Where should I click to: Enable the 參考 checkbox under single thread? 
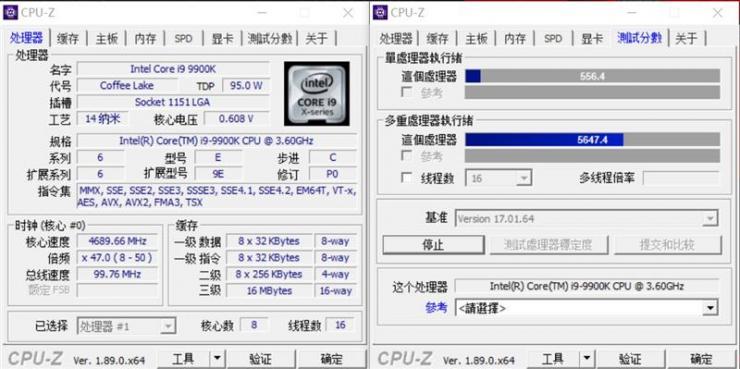tap(406, 92)
